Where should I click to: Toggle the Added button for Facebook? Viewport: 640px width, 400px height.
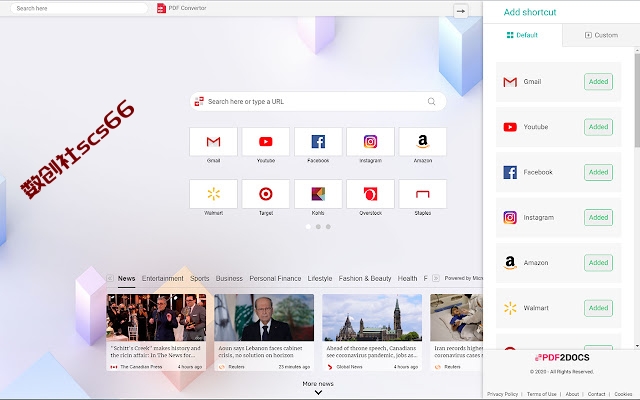click(598, 172)
